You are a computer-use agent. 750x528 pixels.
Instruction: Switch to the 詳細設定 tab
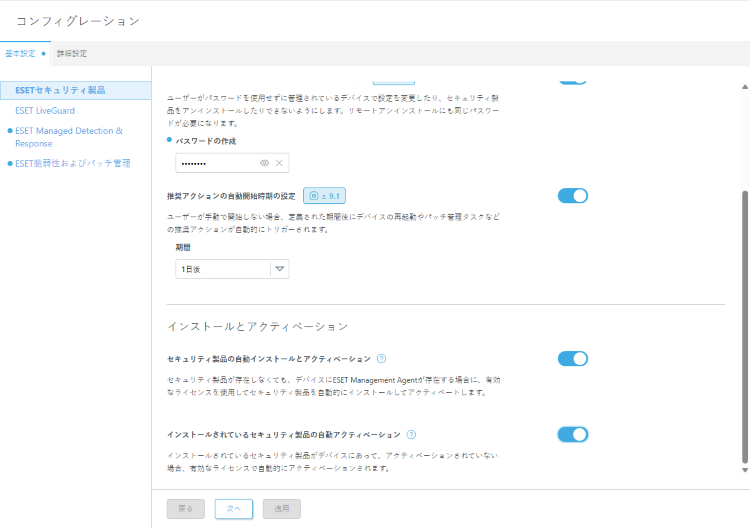coord(71,53)
